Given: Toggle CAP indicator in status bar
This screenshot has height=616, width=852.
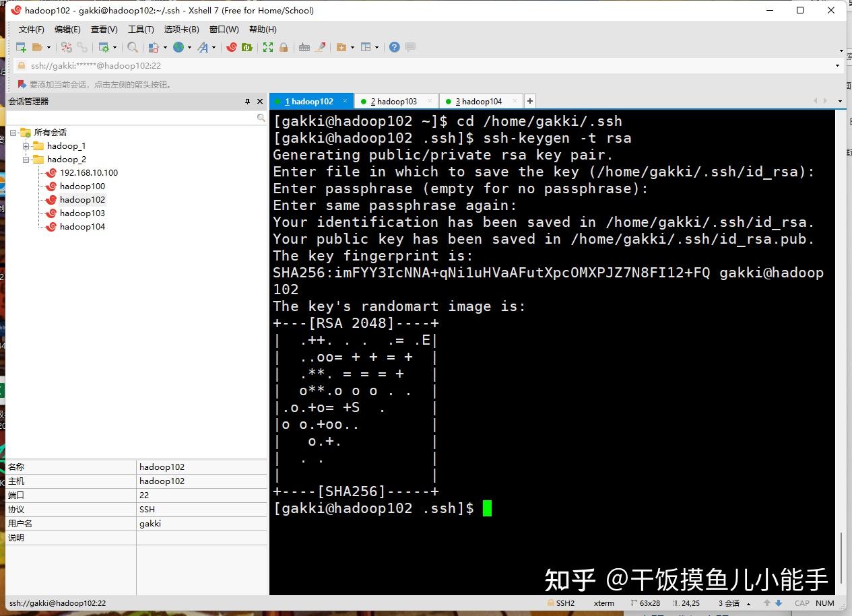Looking at the screenshot, I should (801, 603).
